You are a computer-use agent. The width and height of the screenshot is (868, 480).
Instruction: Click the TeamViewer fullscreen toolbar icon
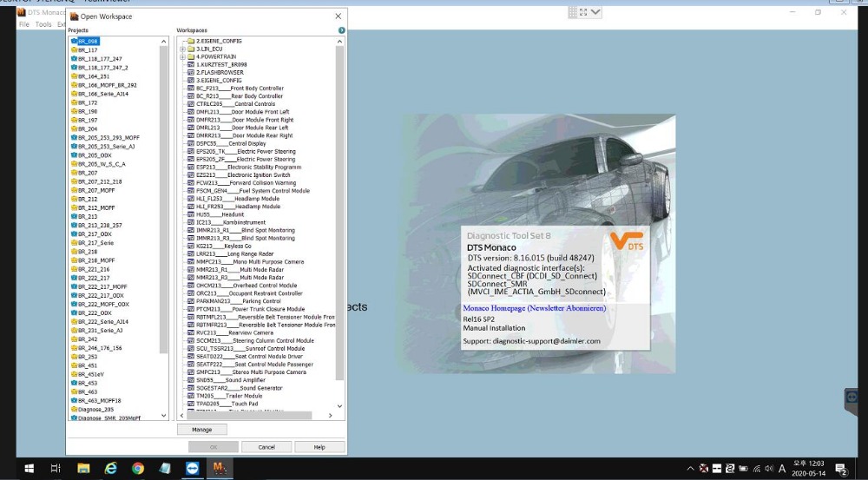pyautogui.click(x=583, y=12)
